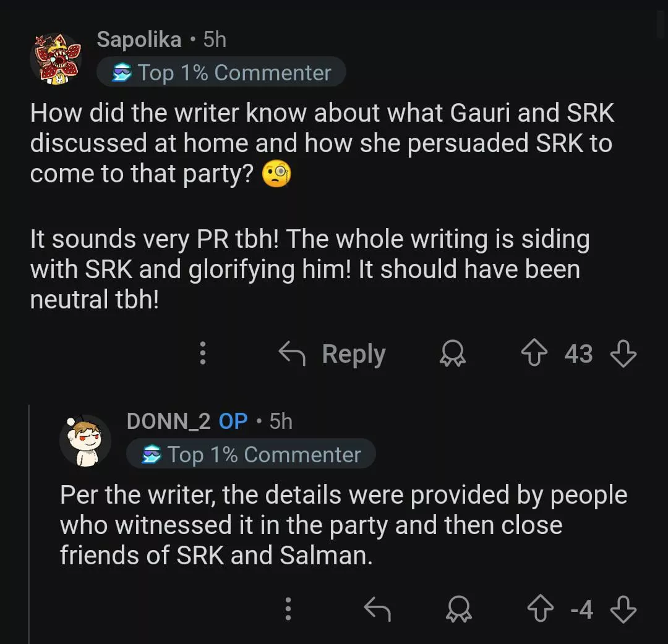Open the Sapolika username link

(139, 40)
